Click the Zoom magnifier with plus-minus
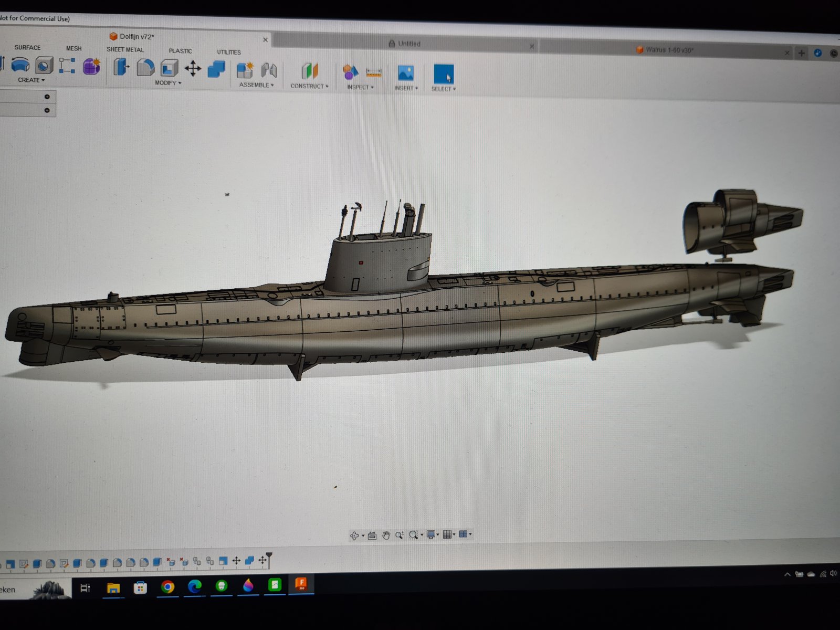This screenshot has width=840, height=630. click(x=400, y=535)
